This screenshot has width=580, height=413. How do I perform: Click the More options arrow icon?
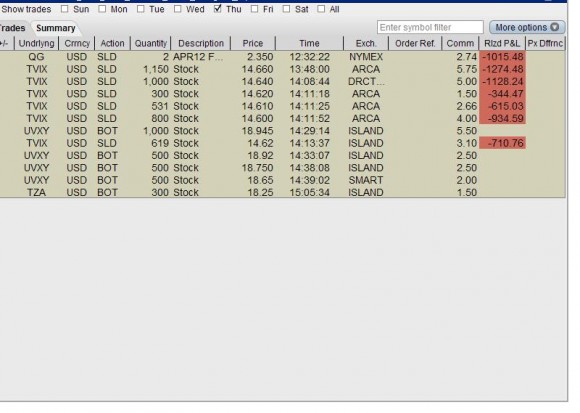pos(554,27)
